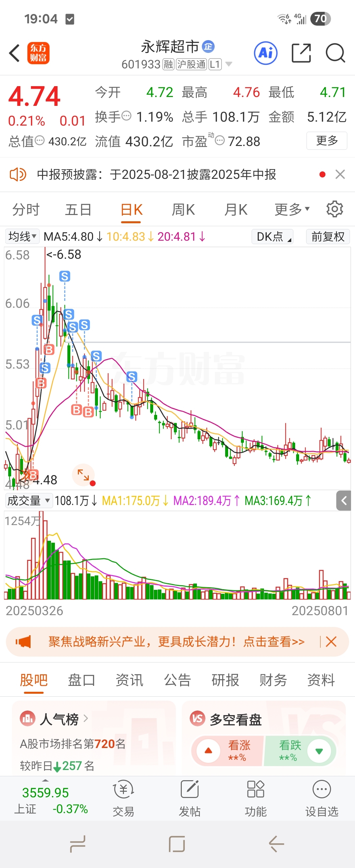
Task: Click the 更多 quote details button
Action: 327,140
